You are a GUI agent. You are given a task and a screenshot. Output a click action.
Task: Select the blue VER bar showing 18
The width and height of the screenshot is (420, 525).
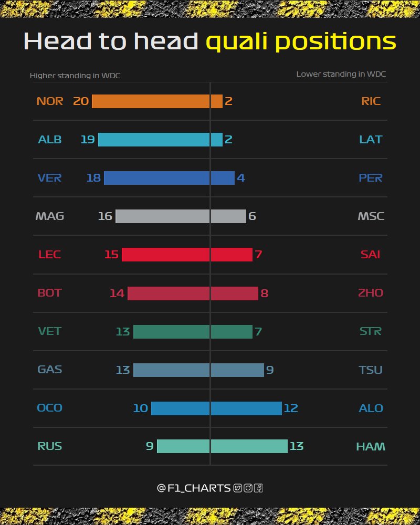point(157,178)
